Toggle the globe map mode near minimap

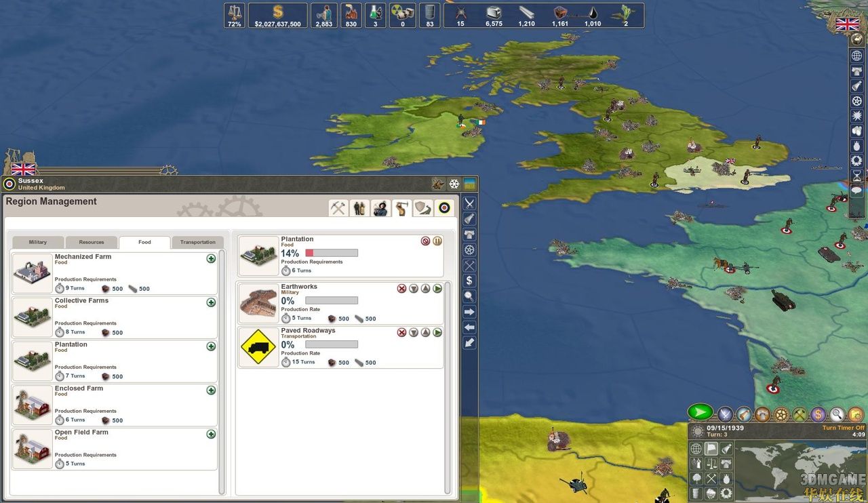pyautogui.click(x=696, y=448)
